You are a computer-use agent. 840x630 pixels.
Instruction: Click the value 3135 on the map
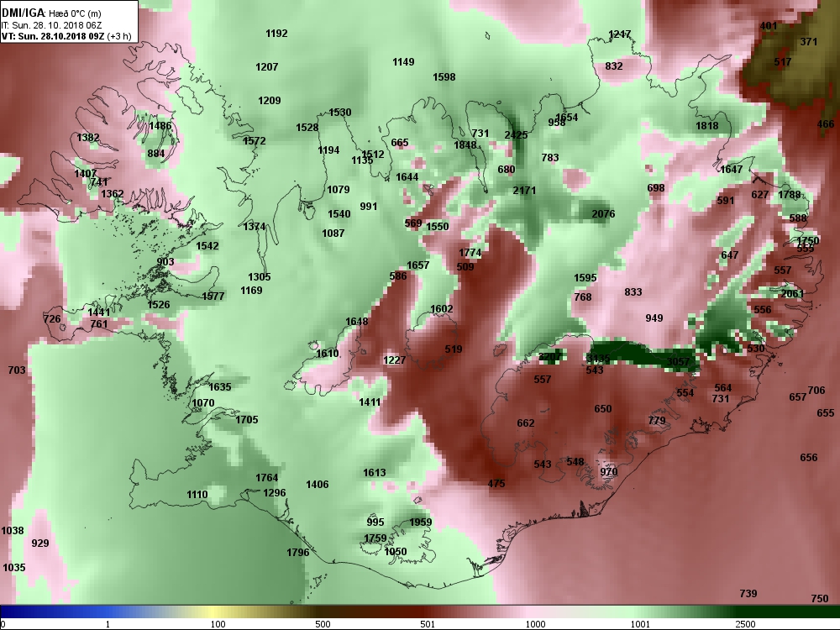(x=598, y=359)
